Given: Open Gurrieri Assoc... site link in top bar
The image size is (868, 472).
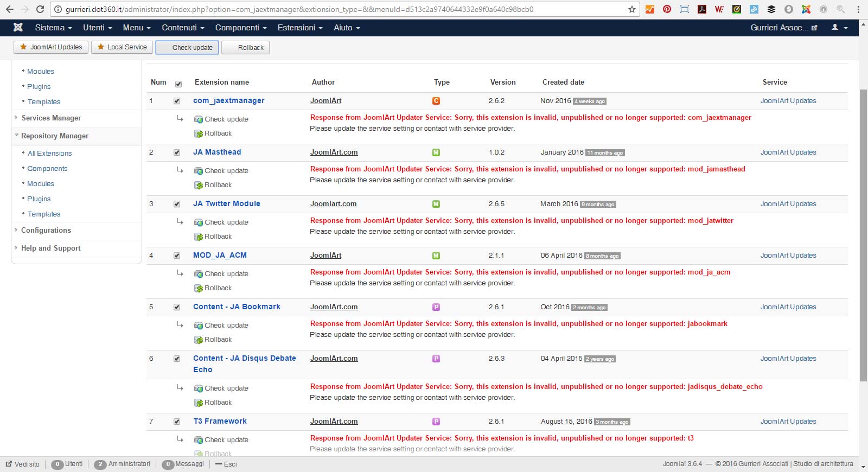Looking at the screenshot, I should pyautogui.click(x=783, y=28).
